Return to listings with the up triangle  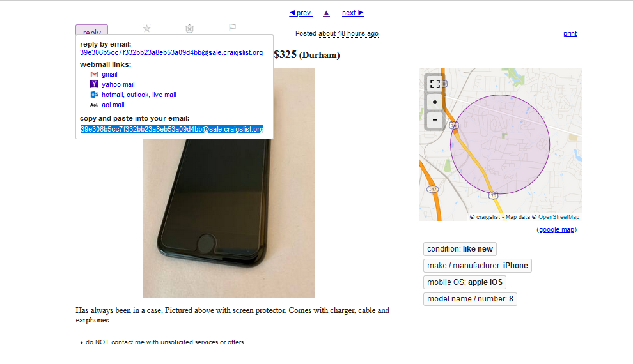pyautogui.click(x=327, y=13)
